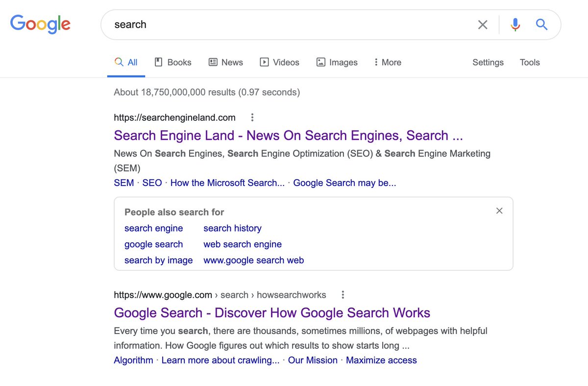Viewport: 588px width, 386px height.
Task: Open Learn more about crawling... sitelink
Action: (220, 360)
